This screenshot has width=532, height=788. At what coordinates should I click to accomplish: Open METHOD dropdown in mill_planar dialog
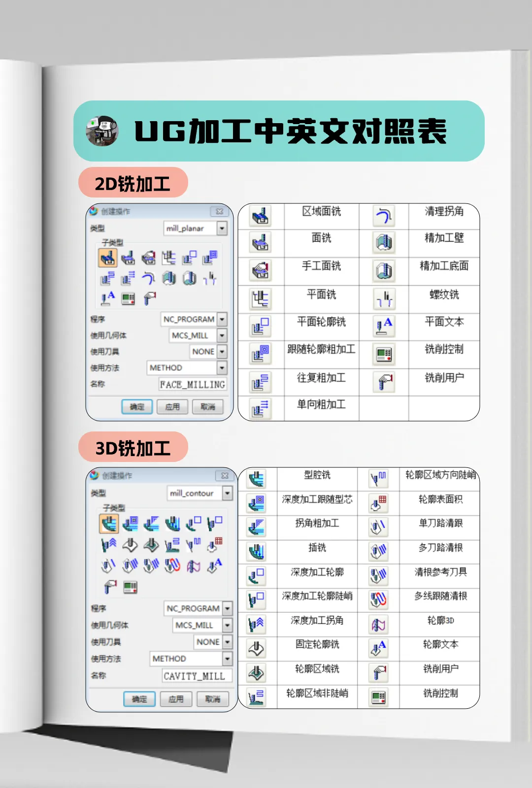[x=222, y=368]
